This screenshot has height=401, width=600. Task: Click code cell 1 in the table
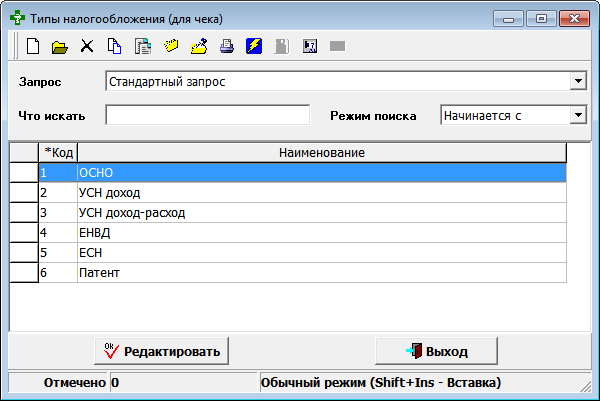(x=58, y=173)
